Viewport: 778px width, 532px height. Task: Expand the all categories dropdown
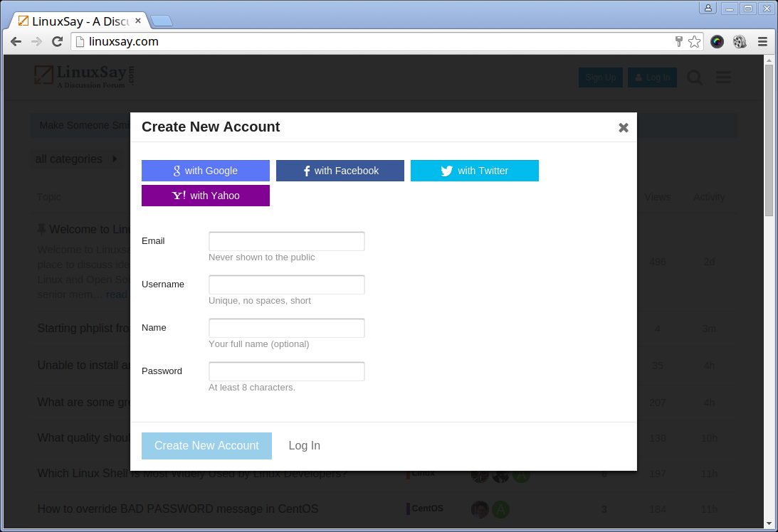point(76,159)
